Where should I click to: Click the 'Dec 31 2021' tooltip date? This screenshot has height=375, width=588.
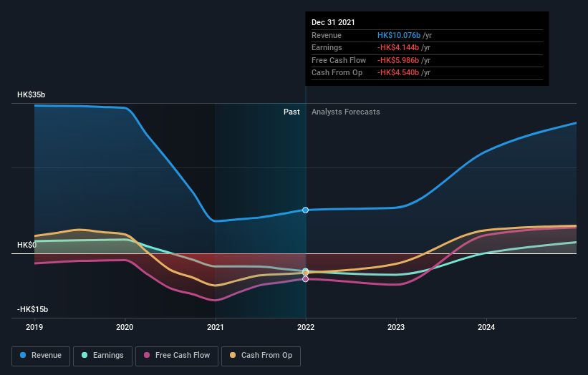(333, 22)
